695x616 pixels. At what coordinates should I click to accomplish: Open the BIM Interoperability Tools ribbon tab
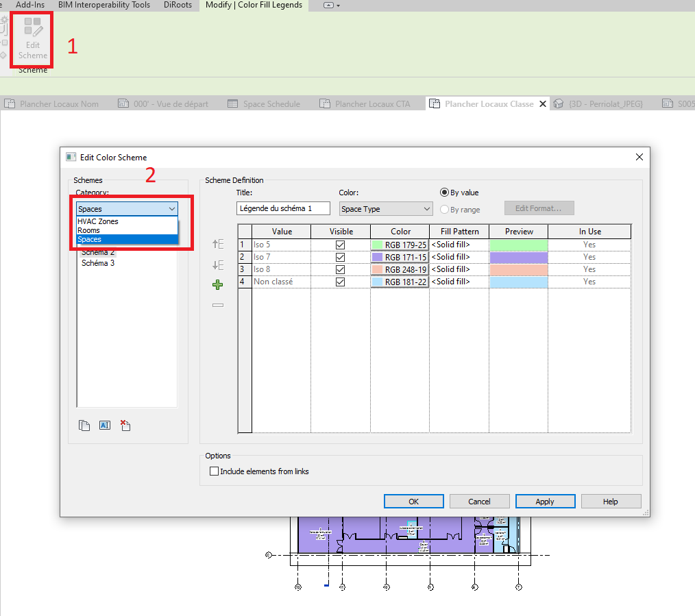[104, 5]
